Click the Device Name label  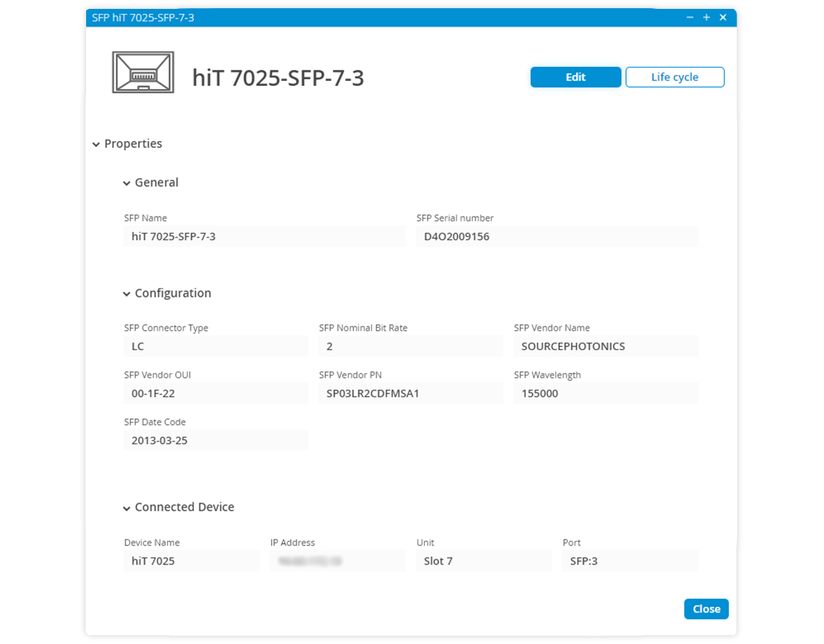pyautogui.click(x=152, y=542)
